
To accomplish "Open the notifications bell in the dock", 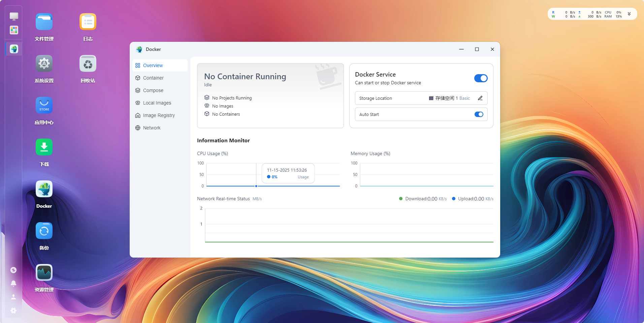I will pos(13,284).
